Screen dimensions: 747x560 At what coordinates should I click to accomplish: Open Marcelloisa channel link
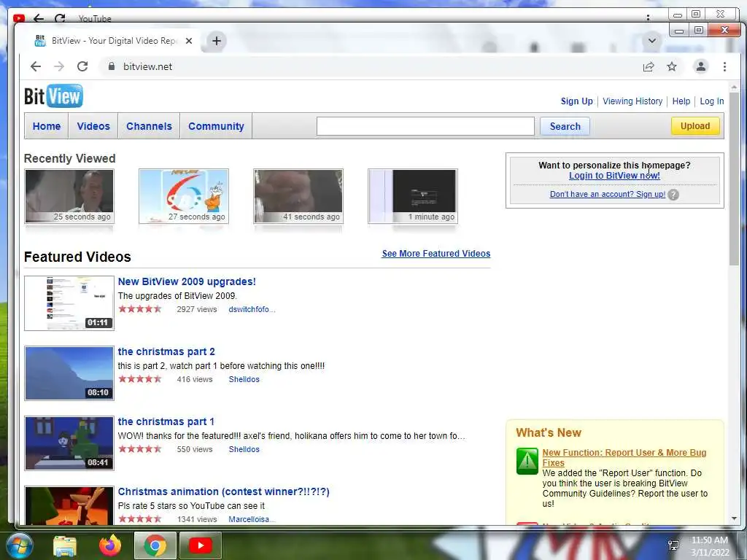pos(252,519)
